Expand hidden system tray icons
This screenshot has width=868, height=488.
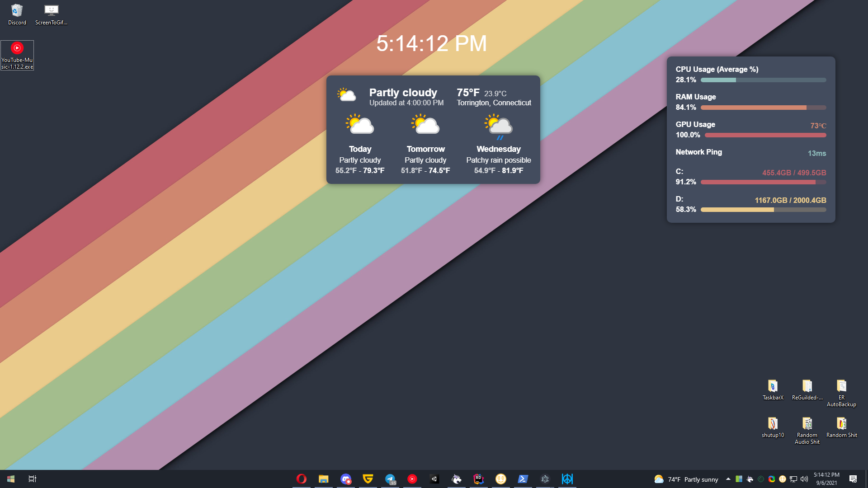[728, 479]
